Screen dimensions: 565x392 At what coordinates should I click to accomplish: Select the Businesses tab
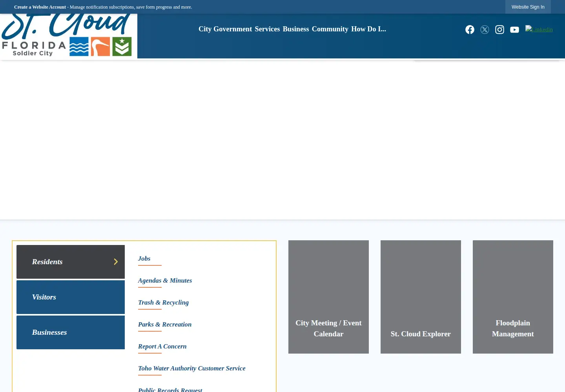pos(71,332)
